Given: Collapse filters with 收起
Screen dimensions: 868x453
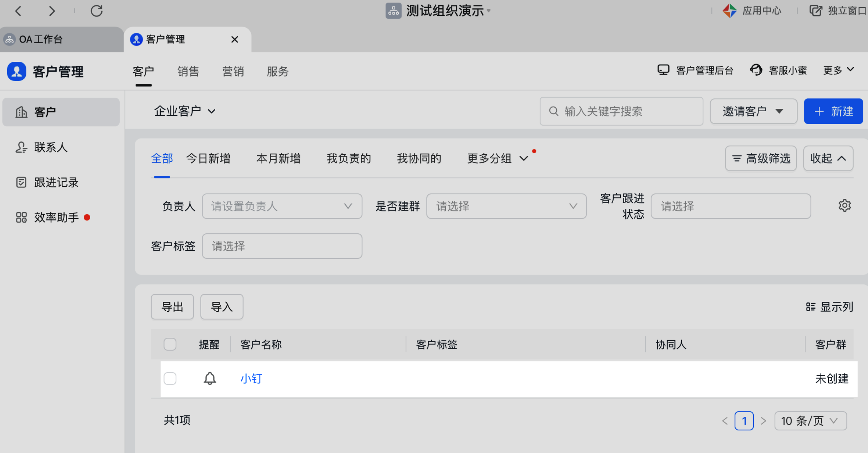Looking at the screenshot, I should [828, 158].
